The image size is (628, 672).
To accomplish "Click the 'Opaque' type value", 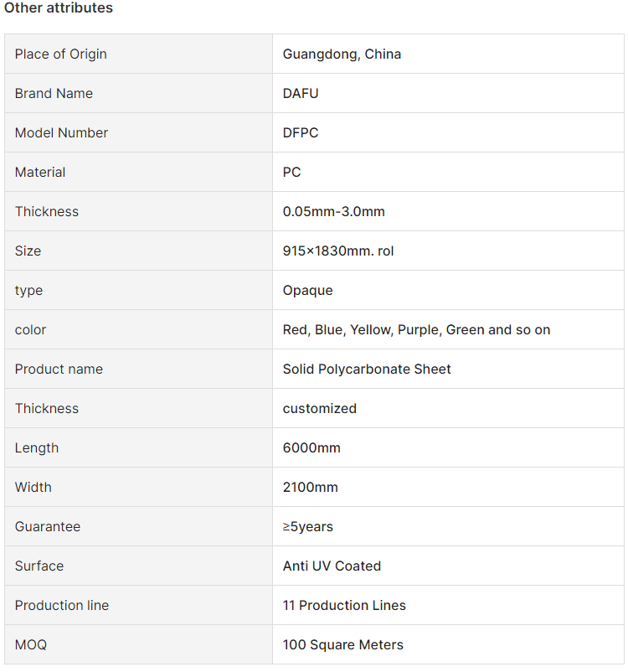I will point(307,291).
